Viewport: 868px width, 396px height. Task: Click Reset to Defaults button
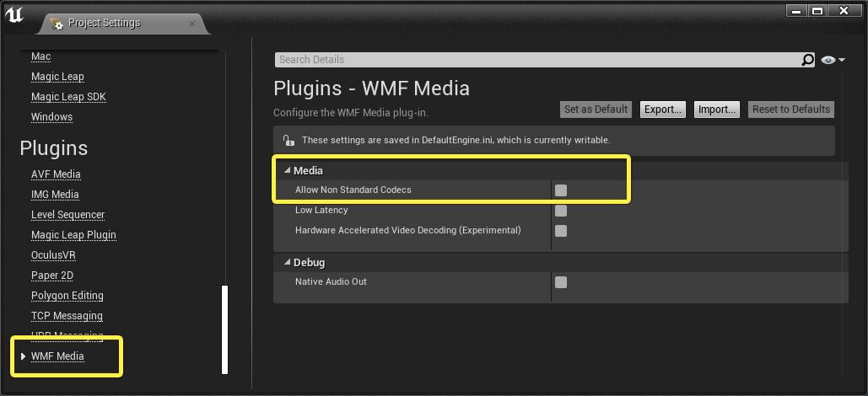point(791,109)
